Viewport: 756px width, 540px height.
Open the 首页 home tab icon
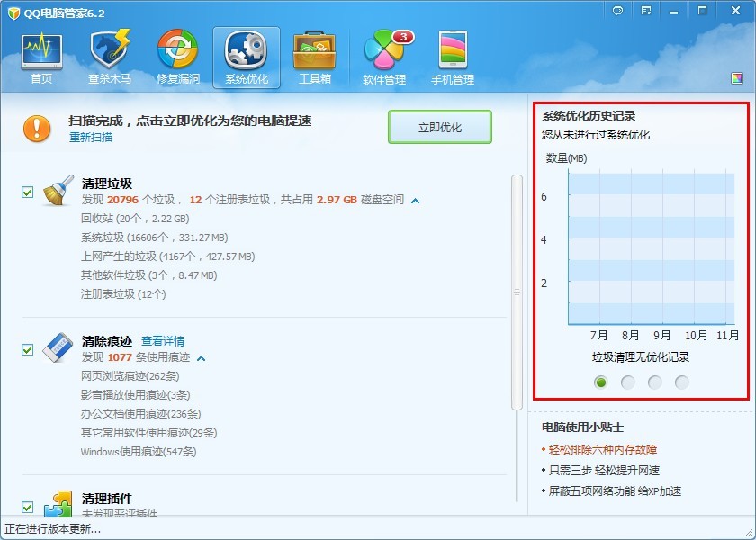pyautogui.click(x=41, y=51)
